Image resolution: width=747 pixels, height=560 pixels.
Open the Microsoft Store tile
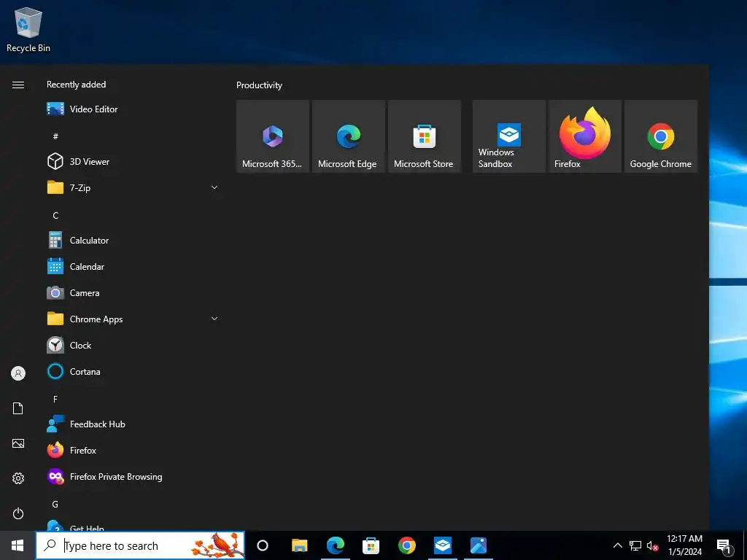[425, 136]
